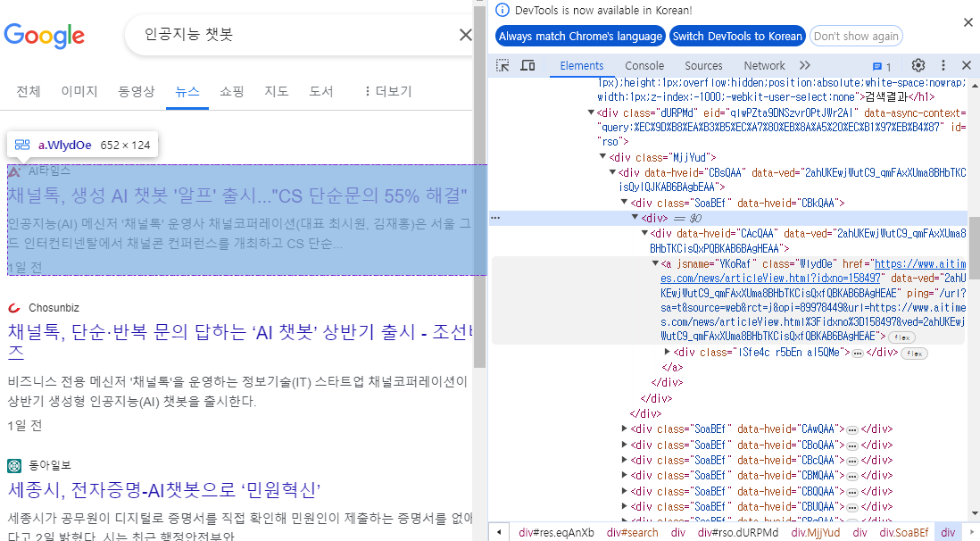
Task: Collapse the div class MjjYud node
Action: [602, 156]
